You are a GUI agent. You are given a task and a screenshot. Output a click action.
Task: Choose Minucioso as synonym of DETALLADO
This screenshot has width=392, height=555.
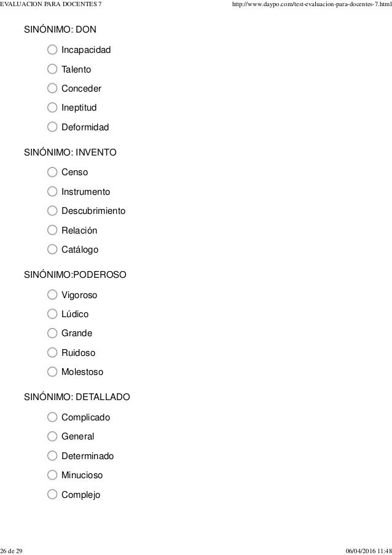[52, 474]
